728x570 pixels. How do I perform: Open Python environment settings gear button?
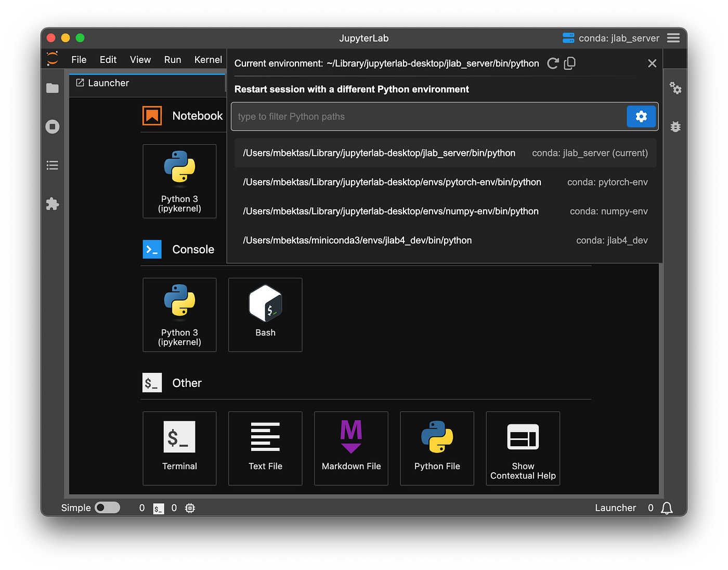641,116
